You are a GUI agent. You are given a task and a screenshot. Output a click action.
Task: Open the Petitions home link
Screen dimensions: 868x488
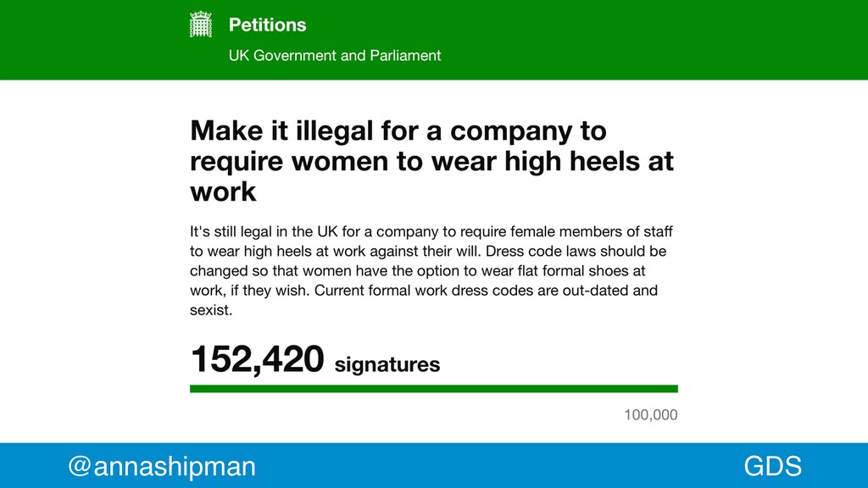point(267,25)
